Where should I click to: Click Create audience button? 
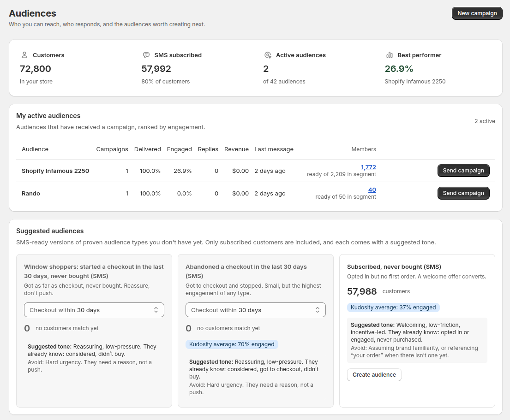click(374, 374)
